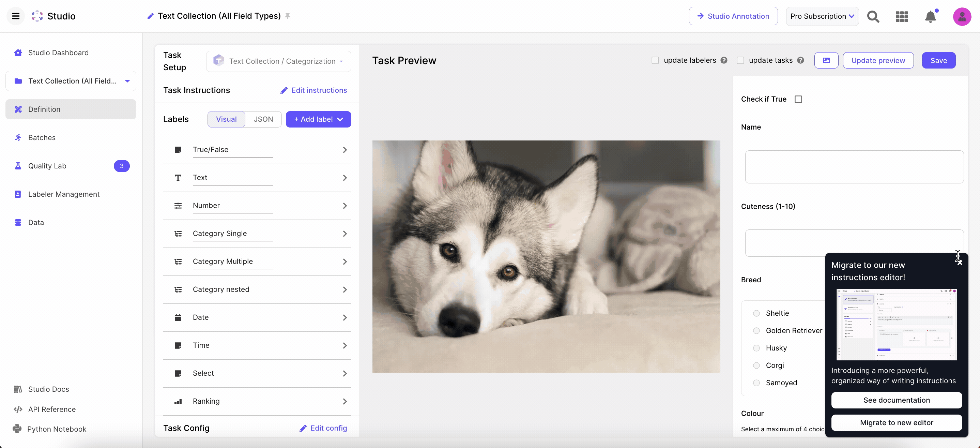980x448 pixels.
Task: Click the user profile avatar
Action: (x=962, y=16)
